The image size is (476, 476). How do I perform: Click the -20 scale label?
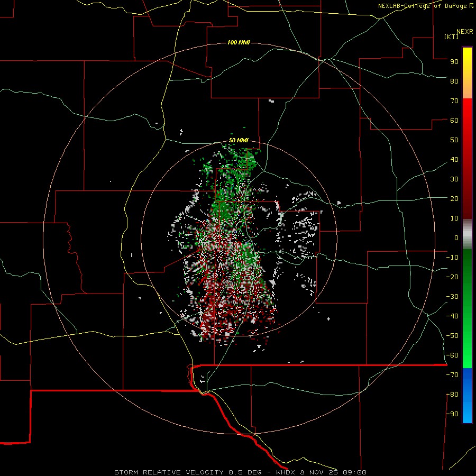point(452,277)
